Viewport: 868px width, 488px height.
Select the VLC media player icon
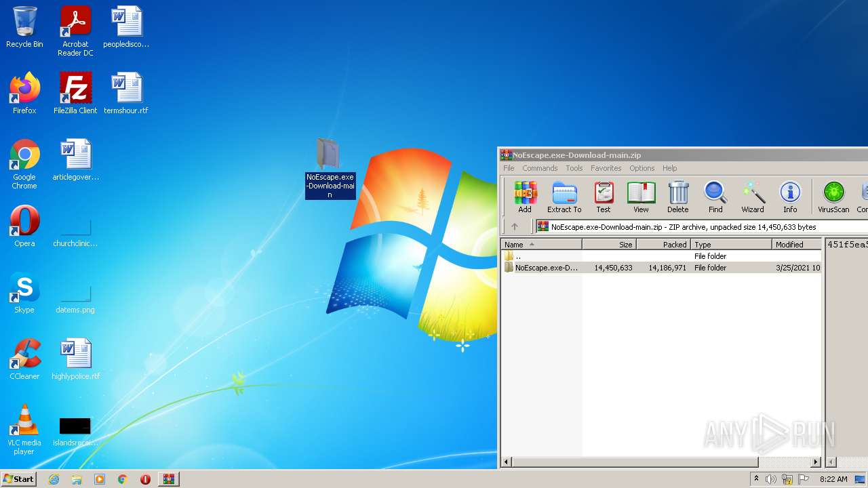point(24,430)
